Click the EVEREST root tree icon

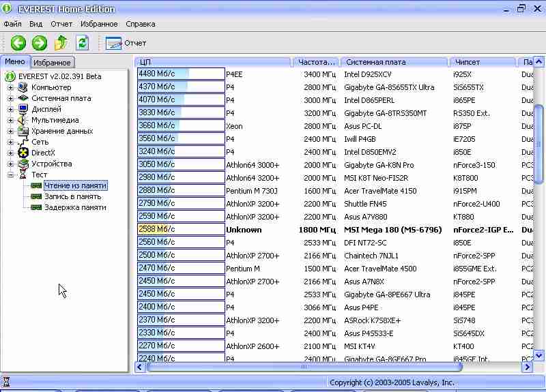(10, 76)
